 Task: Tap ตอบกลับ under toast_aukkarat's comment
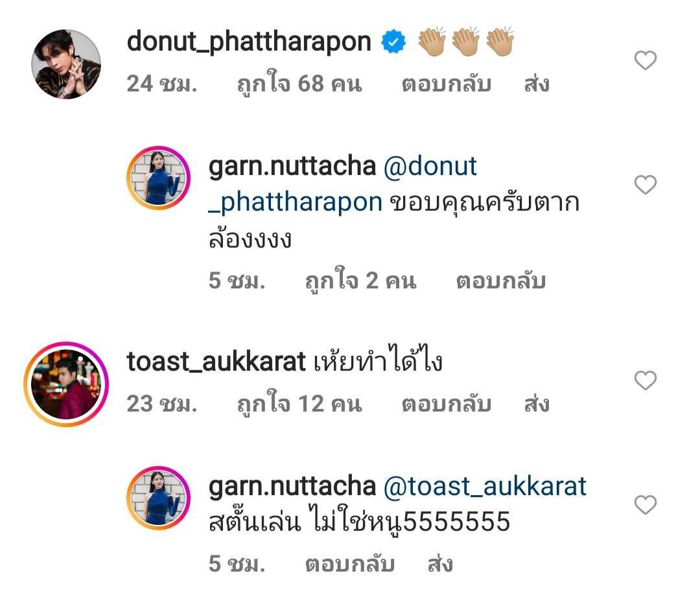447,404
